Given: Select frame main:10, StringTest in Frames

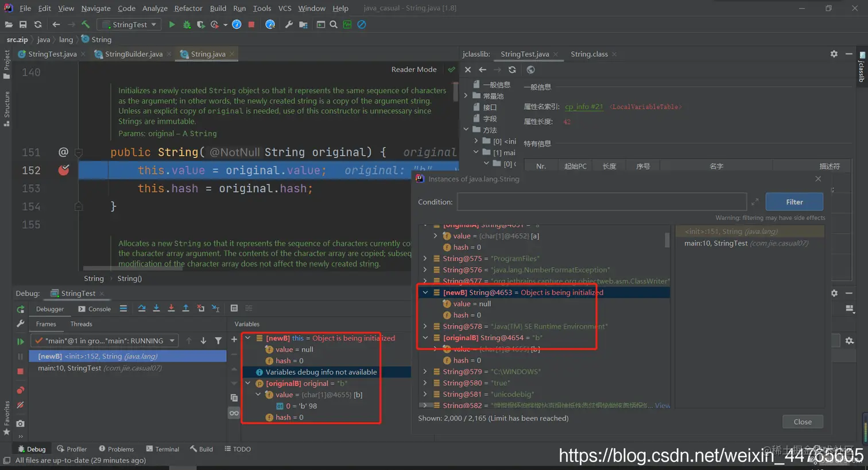Looking at the screenshot, I should (127, 368).
